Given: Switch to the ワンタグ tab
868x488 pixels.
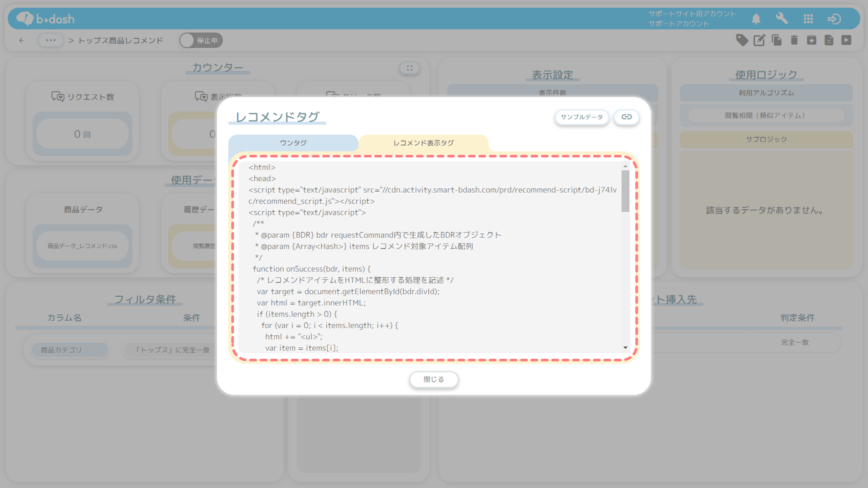Looking at the screenshot, I should pos(293,143).
